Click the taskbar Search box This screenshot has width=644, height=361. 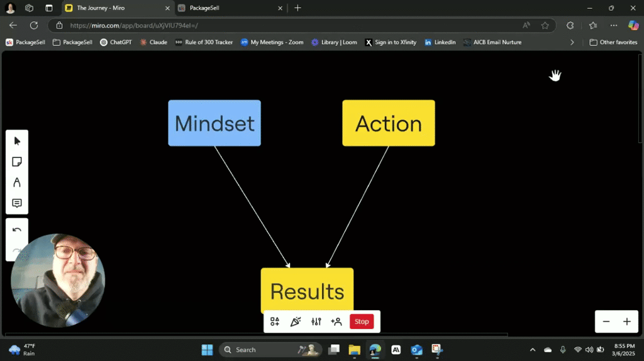[x=270, y=350]
